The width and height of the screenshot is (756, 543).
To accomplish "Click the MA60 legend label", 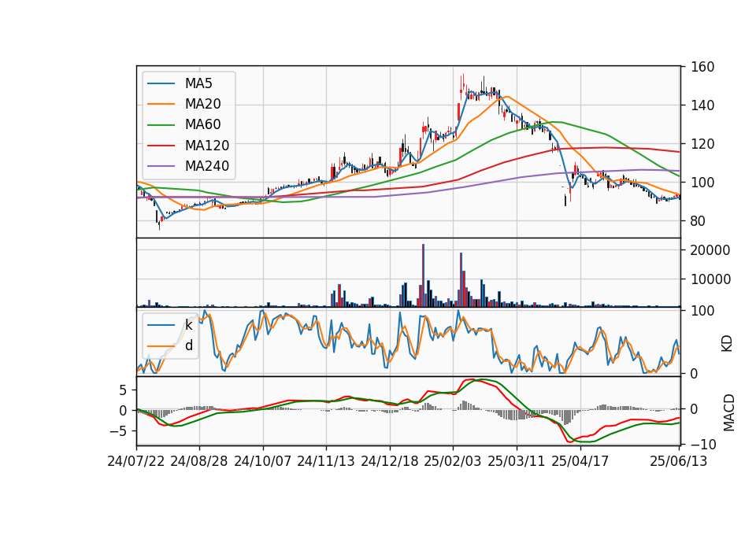I will [202, 125].
